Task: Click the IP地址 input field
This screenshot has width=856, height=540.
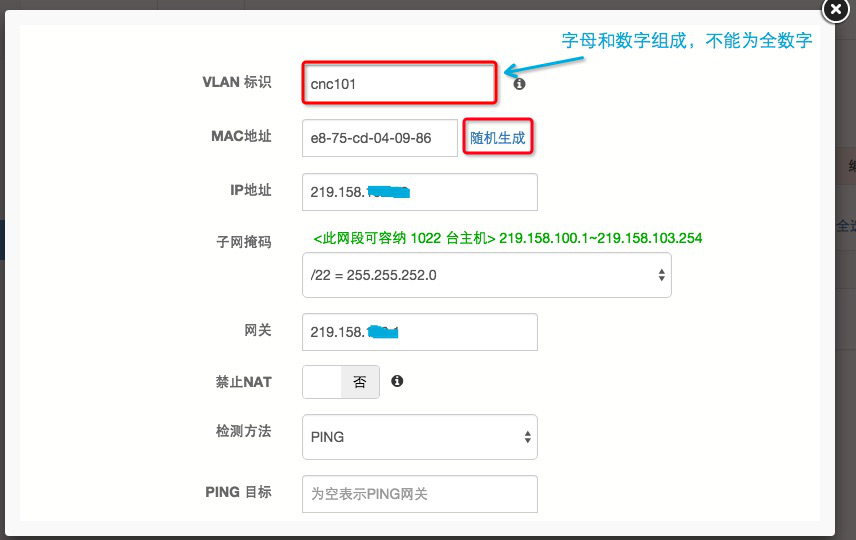Action: point(419,192)
